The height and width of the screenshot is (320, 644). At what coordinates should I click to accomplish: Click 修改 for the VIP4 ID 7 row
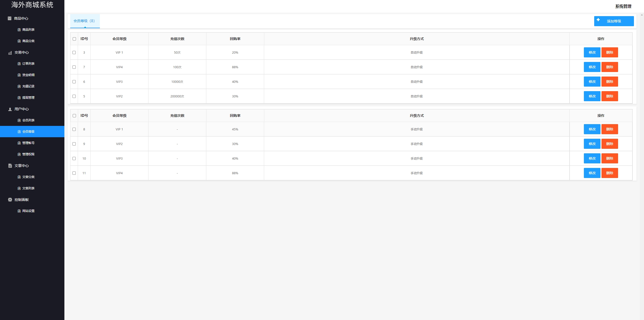pyautogui.click(x=592, y=67)
